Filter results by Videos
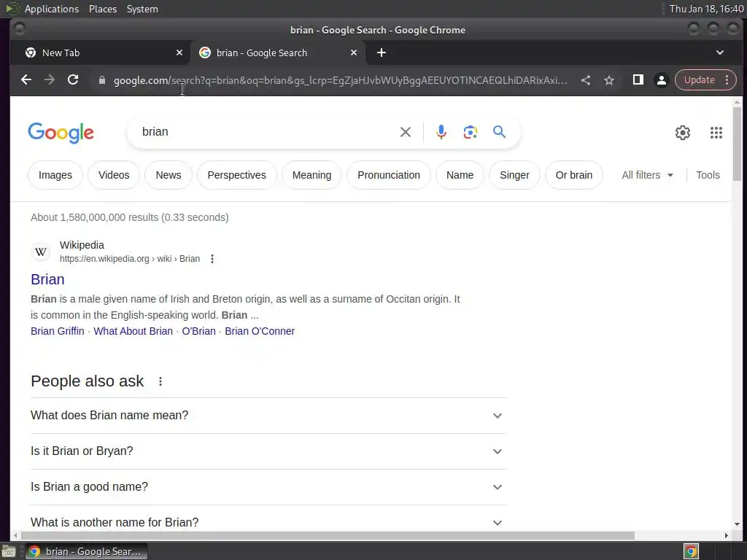747x560 pixels. 114,175
